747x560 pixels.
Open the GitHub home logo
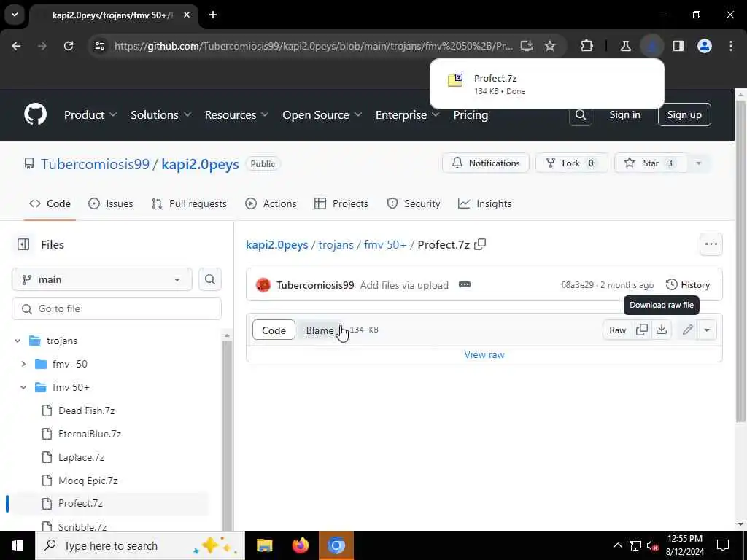coord(35,114)
